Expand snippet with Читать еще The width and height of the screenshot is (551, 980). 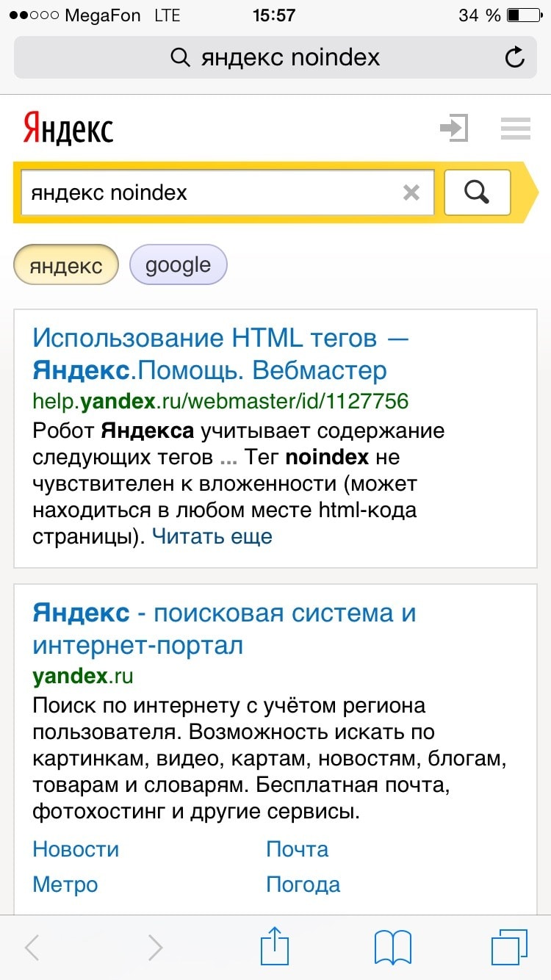coord(212,536)
